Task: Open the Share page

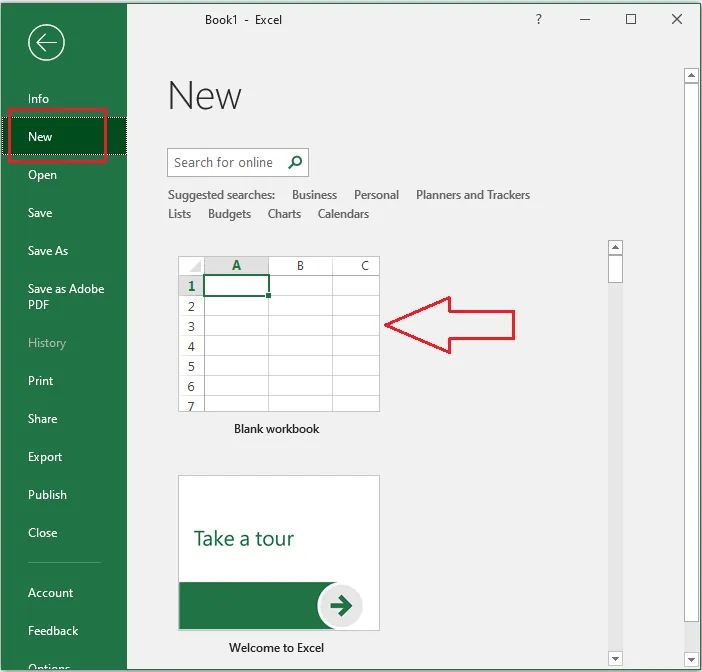Action: (x=43, y=419)
